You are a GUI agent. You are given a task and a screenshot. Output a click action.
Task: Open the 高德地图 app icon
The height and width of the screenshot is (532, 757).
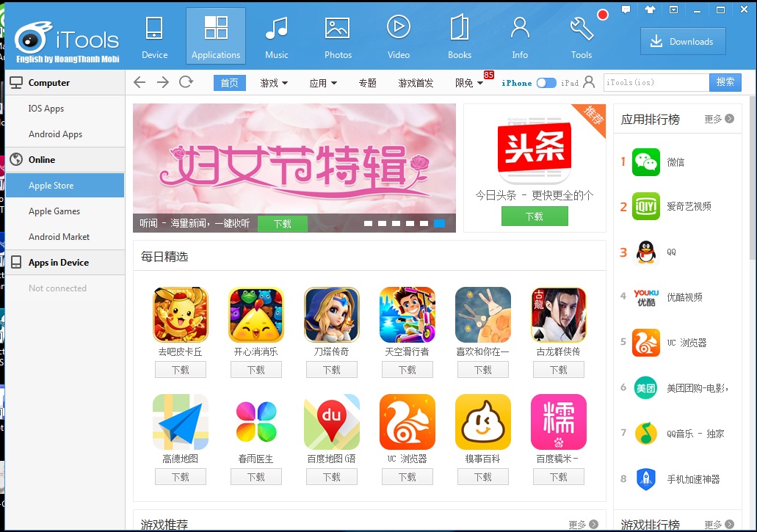click(181, 422)
